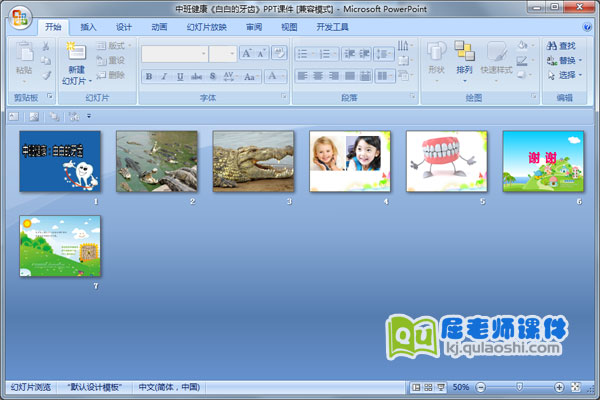Click the Copy icon
This screenshot has height=400, width=600.
[x=46, y=60]
